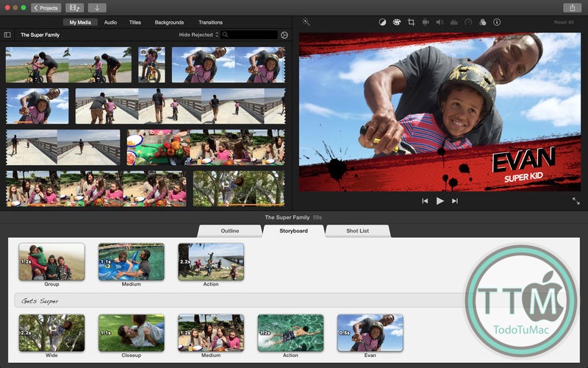Click the SUPER KID subtitle in viewer

(523, 177)
